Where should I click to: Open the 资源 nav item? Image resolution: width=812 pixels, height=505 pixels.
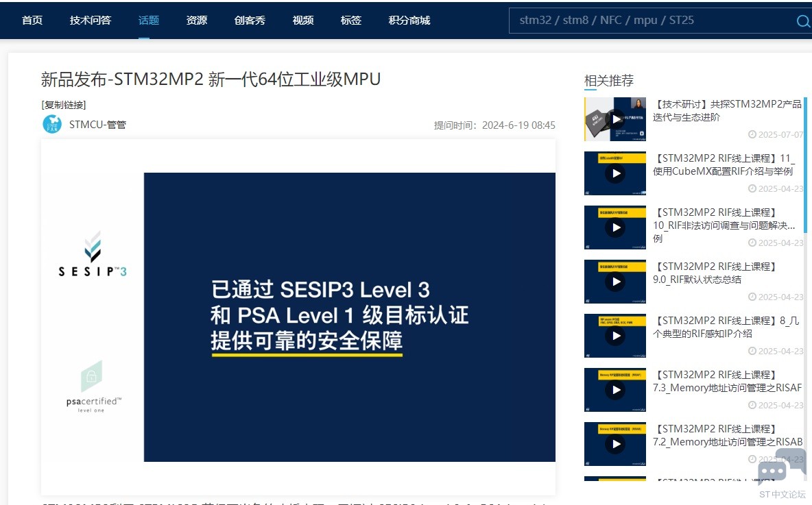197,20
